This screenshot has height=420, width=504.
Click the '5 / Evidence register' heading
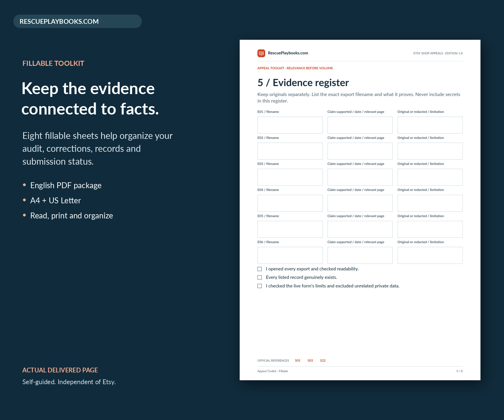click(x=303, y=83)
